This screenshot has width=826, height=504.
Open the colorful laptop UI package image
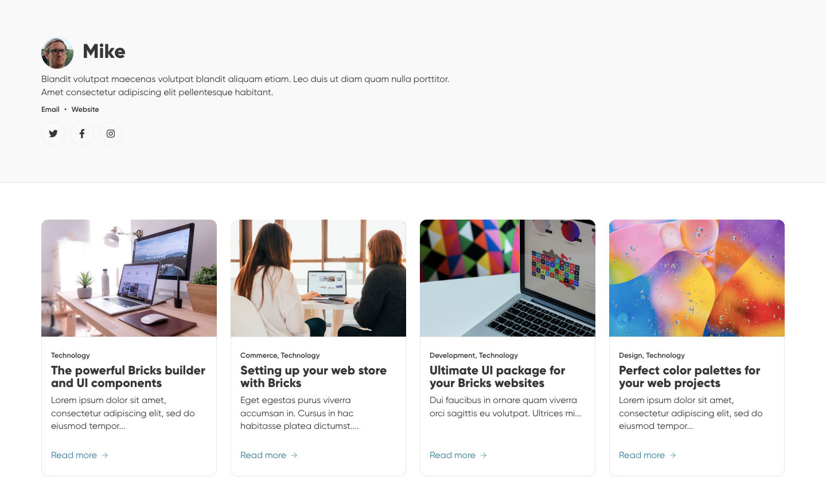point(508,278)
